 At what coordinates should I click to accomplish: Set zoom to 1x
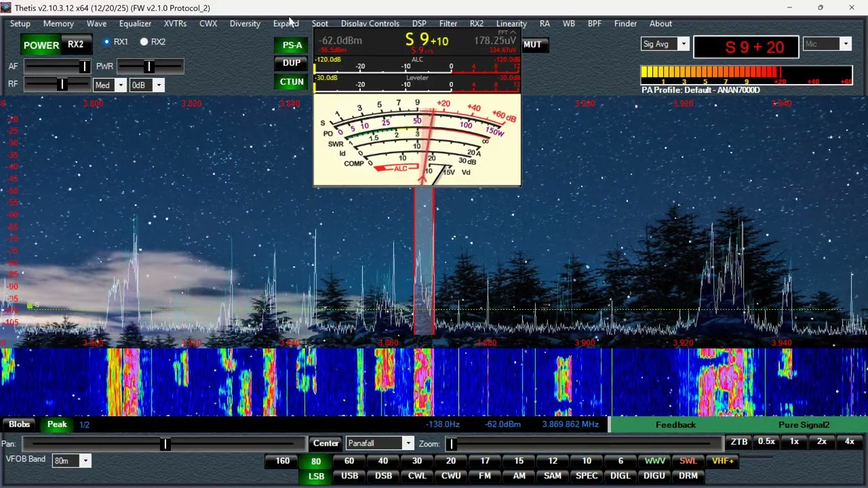pos(794,442)
